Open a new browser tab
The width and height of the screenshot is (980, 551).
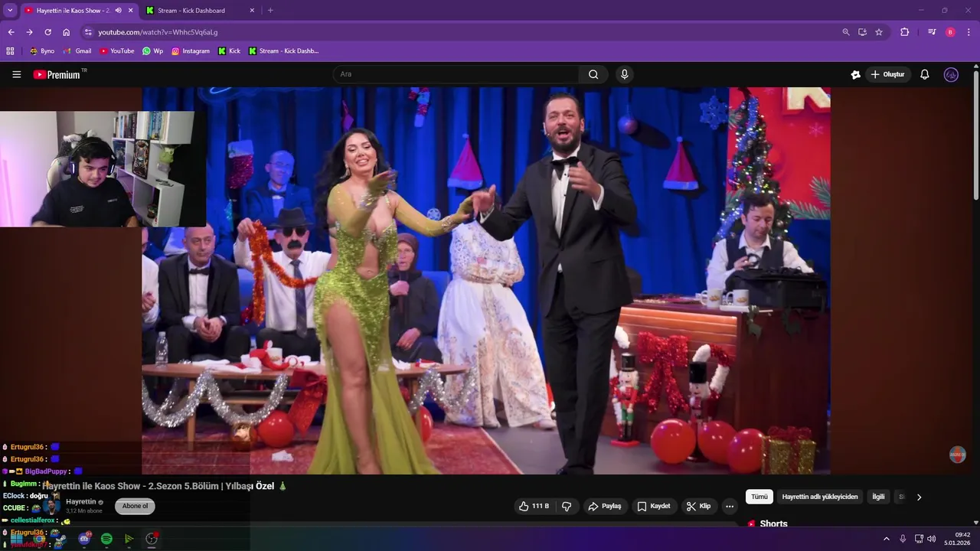click(x=270, y=11)
